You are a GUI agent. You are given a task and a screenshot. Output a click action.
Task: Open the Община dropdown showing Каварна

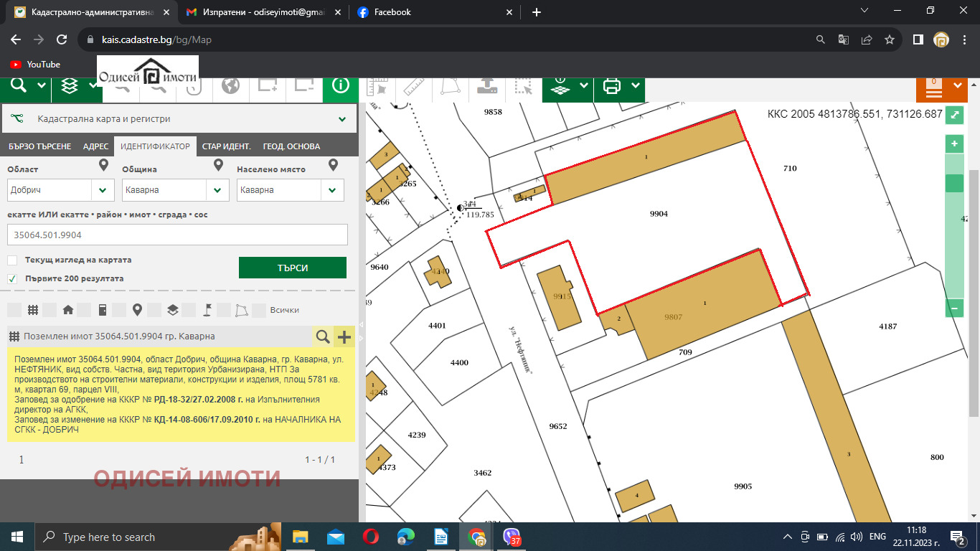pyautogui.click(x=217, y=190)
